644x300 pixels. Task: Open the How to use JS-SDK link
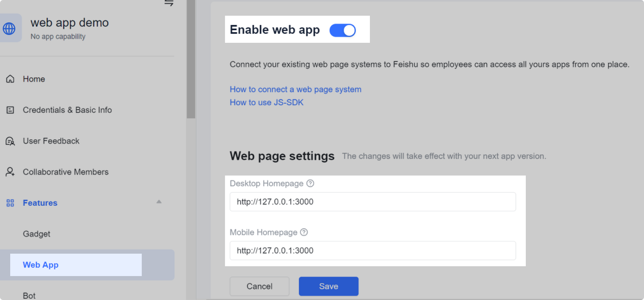267,102
